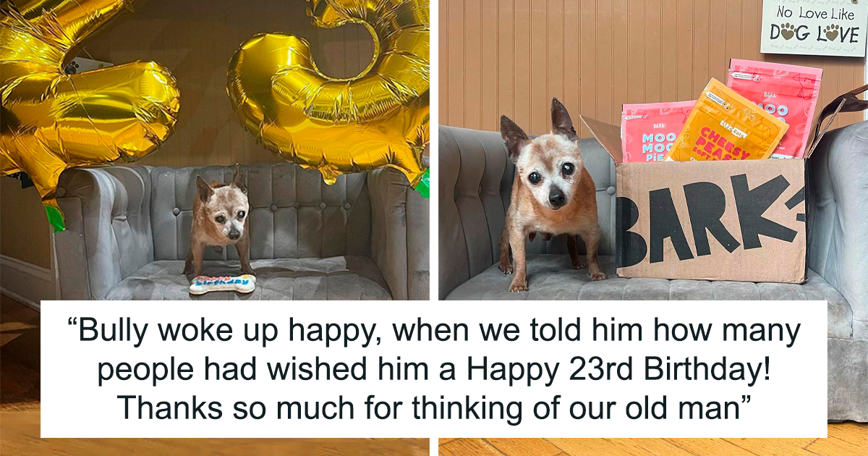868x456 pixels.
Task: Click the dog standing on left sofa
Action: tap(221, 223)
